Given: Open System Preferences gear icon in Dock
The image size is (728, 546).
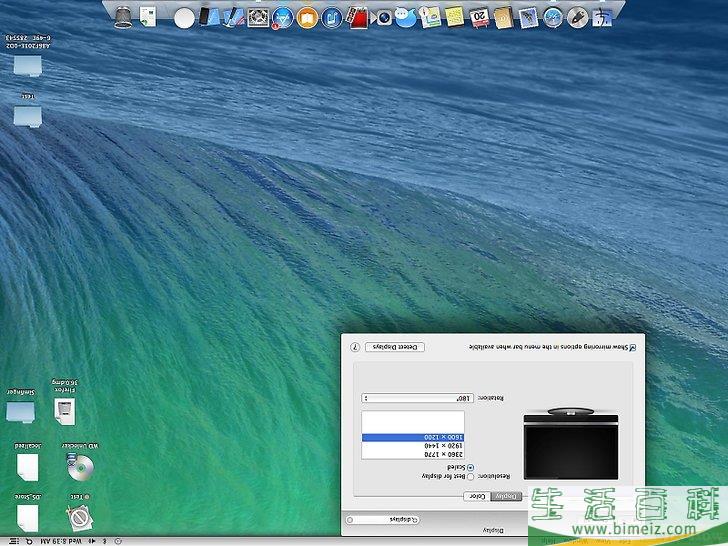Looking at the screenshot, I should coord(258,19).
